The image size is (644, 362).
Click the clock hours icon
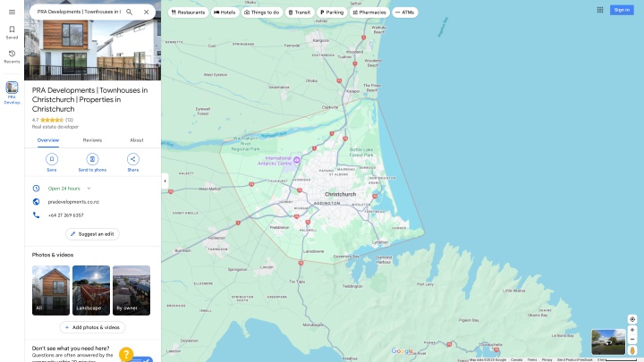coord(36,189)
